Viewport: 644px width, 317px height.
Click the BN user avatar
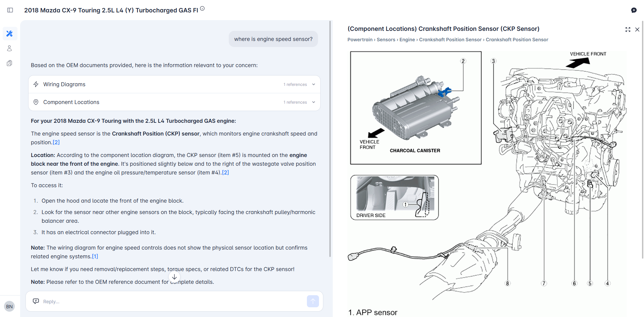pos(9,306)
